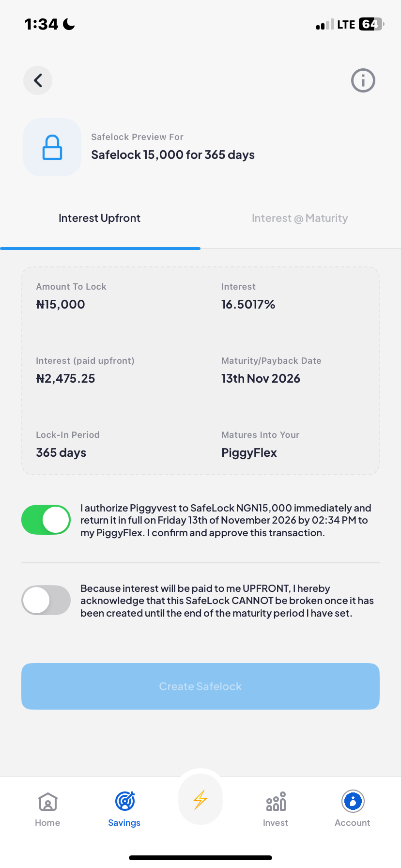The height and width of the screenshot is (868, 401).
Task: Switch to the Interest @ Maturity tab
Action: coord(300,218)
